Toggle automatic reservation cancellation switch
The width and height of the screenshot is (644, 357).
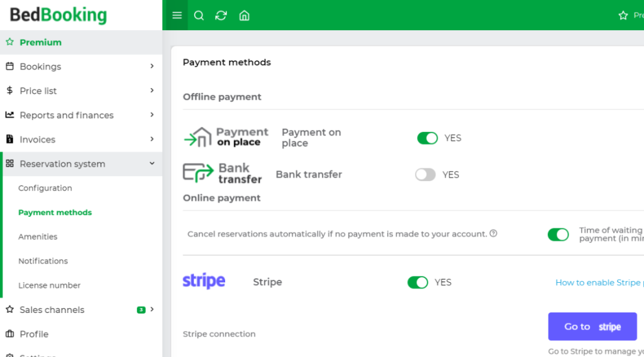(x=558, y=234)
